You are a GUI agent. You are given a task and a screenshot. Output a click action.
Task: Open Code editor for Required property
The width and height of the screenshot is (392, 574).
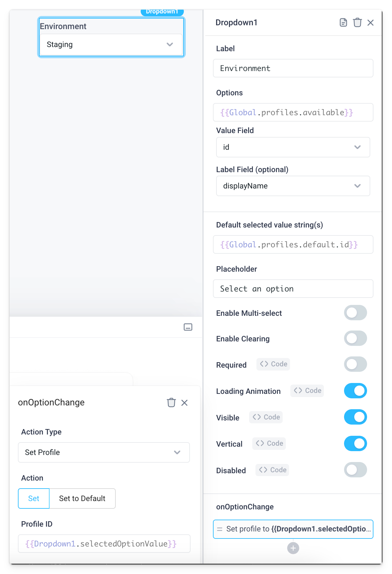pyautogui.click(x=273, y=364)
